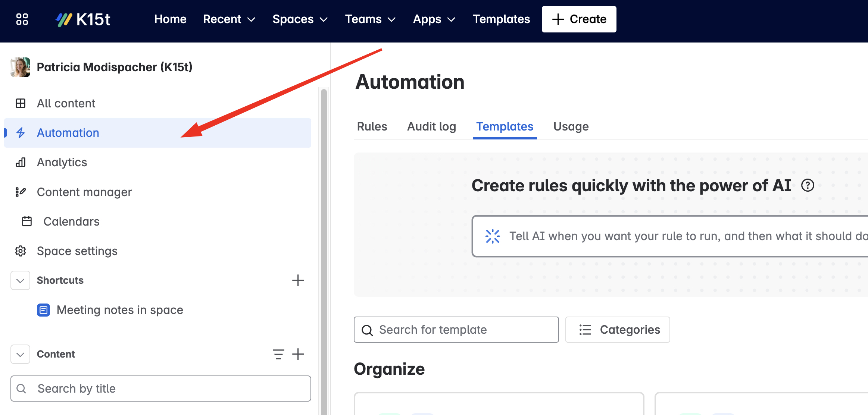The width and height of the screenshot is (868, 415).
Task: Expand the Spaces dropdown menu
Action: pos(300,19)
